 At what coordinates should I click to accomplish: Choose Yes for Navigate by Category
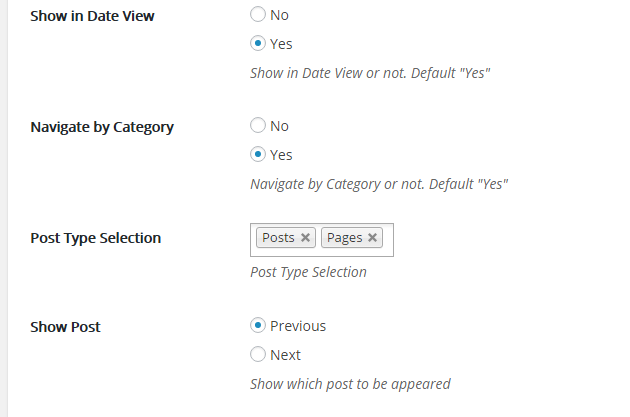point(258,155)
